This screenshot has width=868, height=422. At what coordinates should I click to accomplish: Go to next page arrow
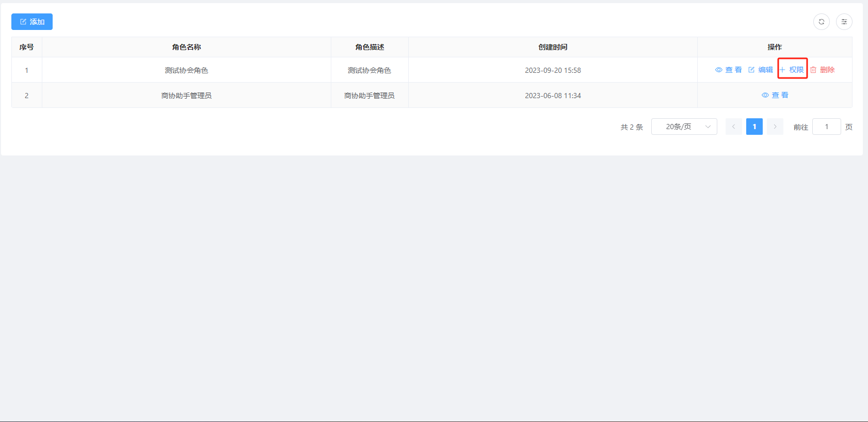[775, 127]
